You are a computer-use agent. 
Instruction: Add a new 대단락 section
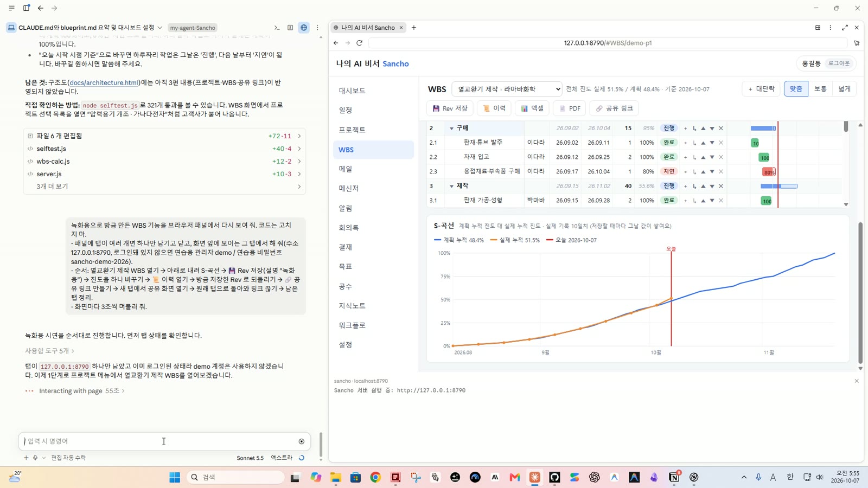pyautogui.click(x=761, y=89)
